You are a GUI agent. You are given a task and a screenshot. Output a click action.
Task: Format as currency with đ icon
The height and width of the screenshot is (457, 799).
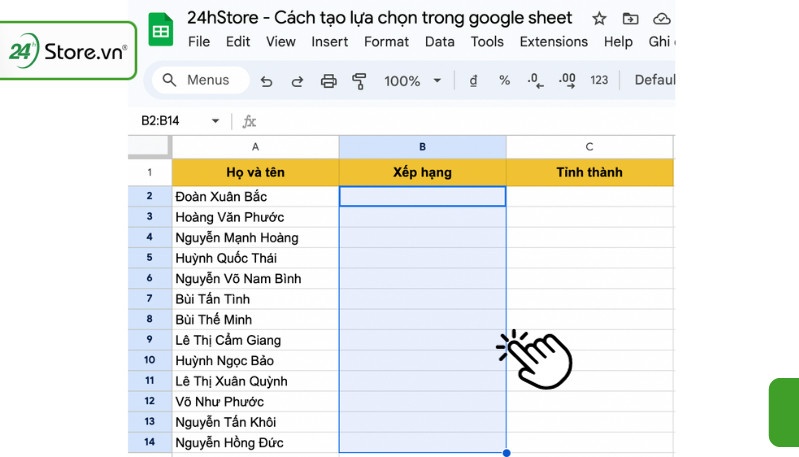(x=473, y=80)
